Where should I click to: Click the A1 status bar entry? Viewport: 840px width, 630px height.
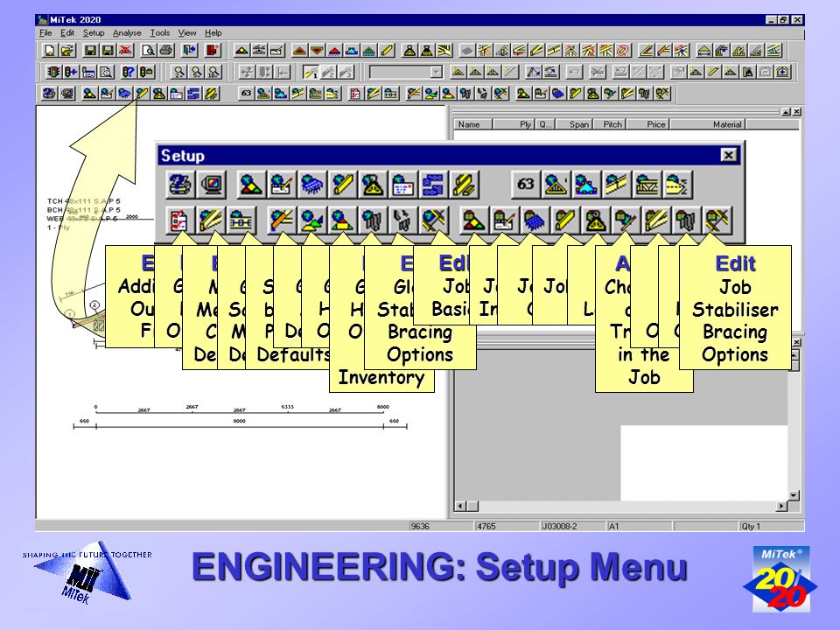pyautogui.click(x=639, y=526)
